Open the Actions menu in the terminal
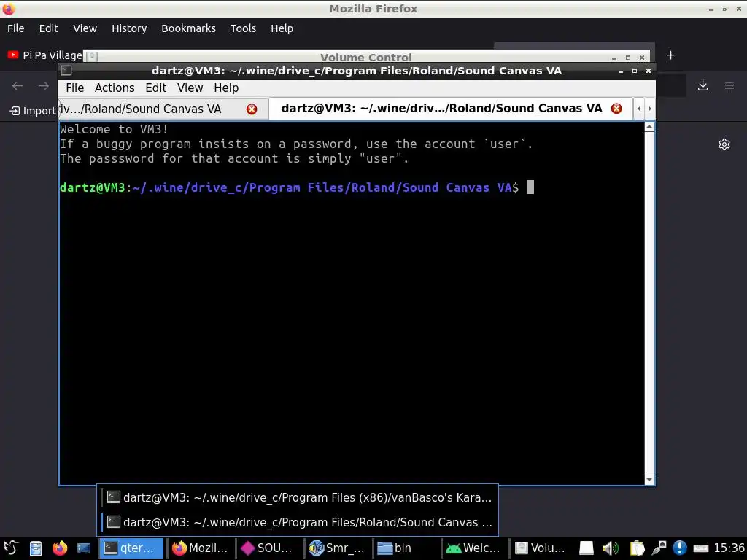 tap(115, 88)
